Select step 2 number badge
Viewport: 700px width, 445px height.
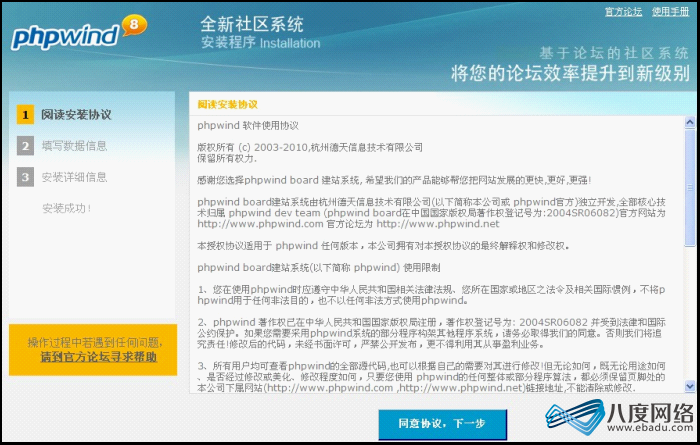click(x=25, y=146)
